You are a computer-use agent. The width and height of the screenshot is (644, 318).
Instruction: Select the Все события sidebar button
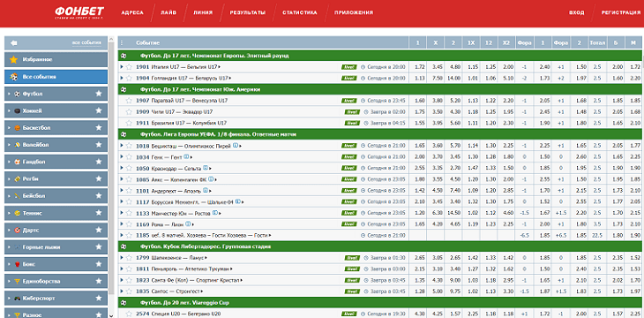pos(56,77)
